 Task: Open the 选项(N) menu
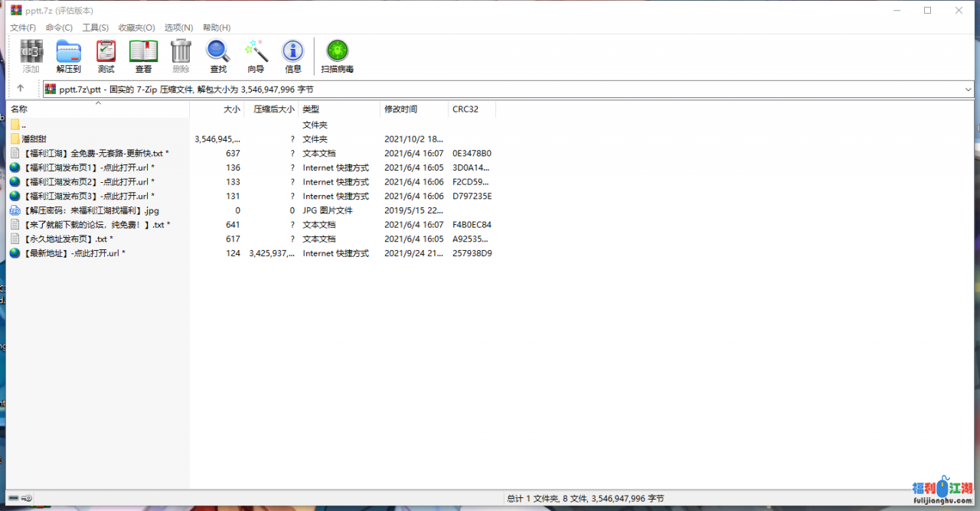click(178, 28)
